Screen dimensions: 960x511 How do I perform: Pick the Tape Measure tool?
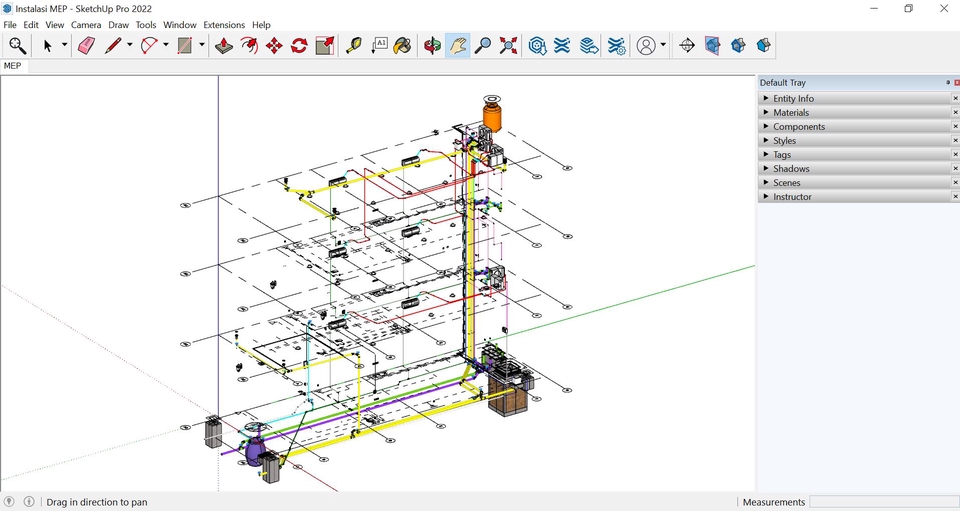point(354,45)
